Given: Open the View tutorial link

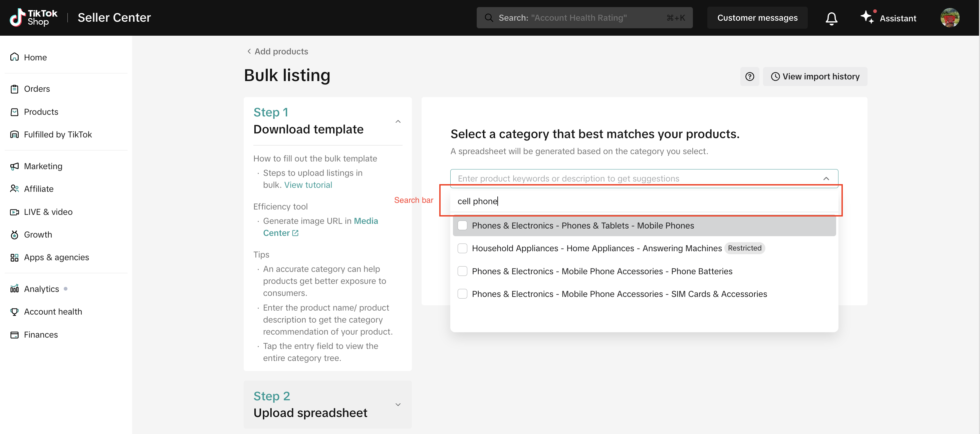Looking at the screenshot, I should pos(308,185).
